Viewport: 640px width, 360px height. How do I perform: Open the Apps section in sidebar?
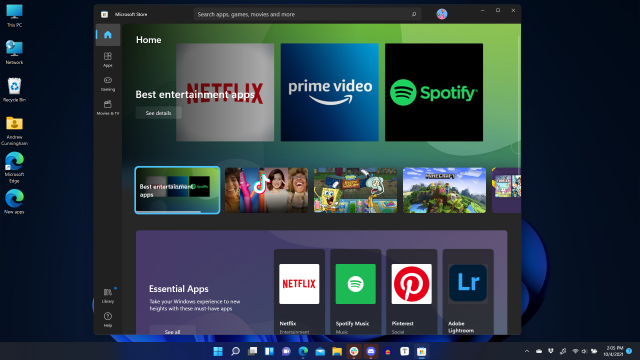108,59
